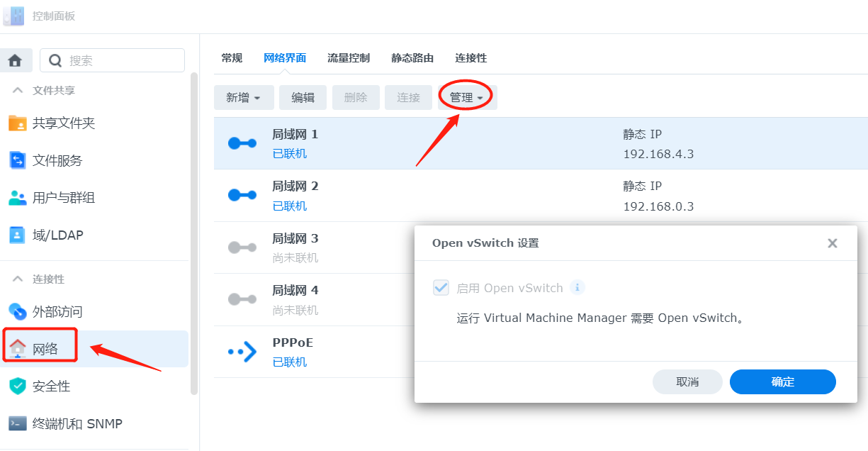Image resolution: width=868 pixels, height=451 pixels.
Task: Click info icon beside 启用 Open vSwitch
Action: click(x=577, y=288)
